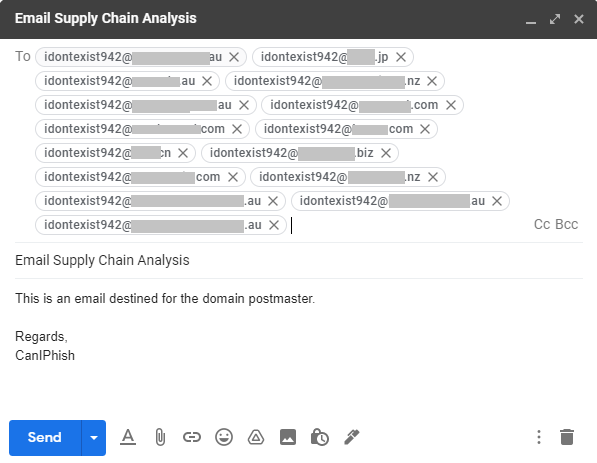
Task: Open formatting options with underlined A icon
Action: click(x=128, y=437)
